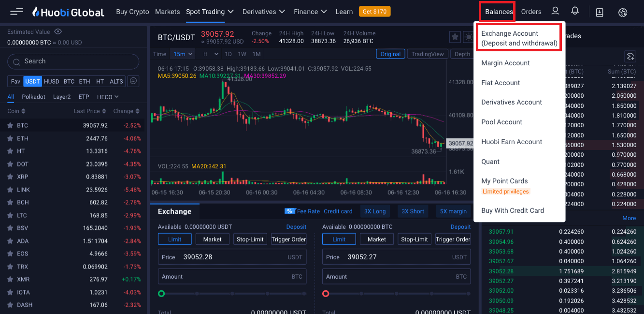The width and height of the screenshot is (644, 314).
Task: Toggle estimated value visibility eye
Action: tap(58, 32)
